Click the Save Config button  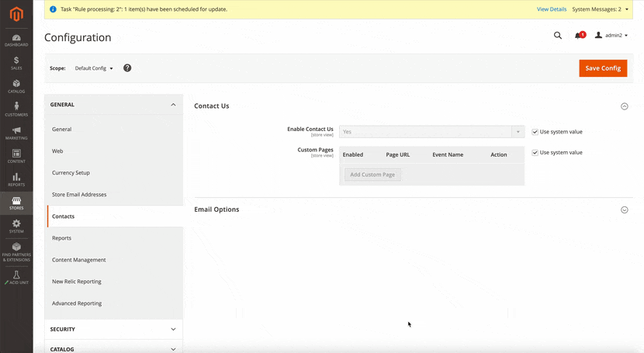(602, 68)
